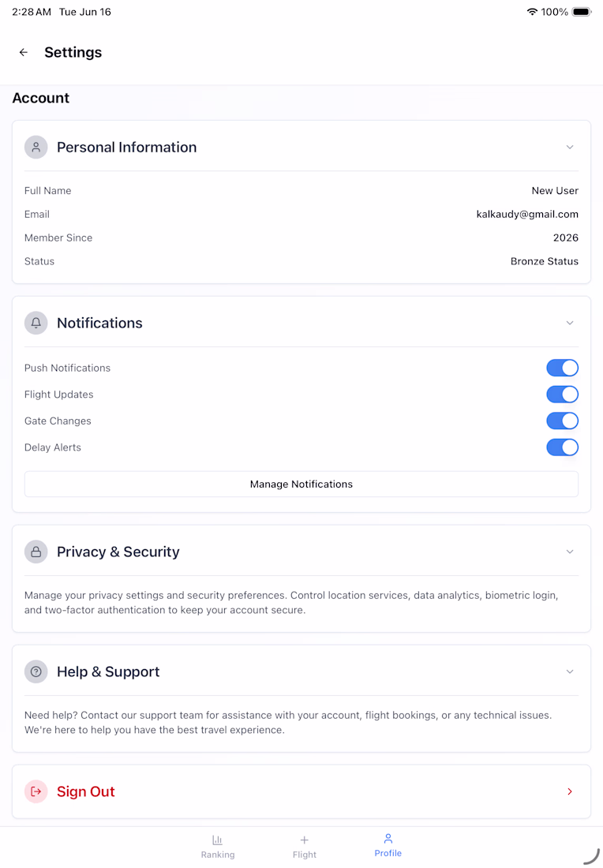Click the Flight plus icon
603x868 pixels.
point(304,840)
